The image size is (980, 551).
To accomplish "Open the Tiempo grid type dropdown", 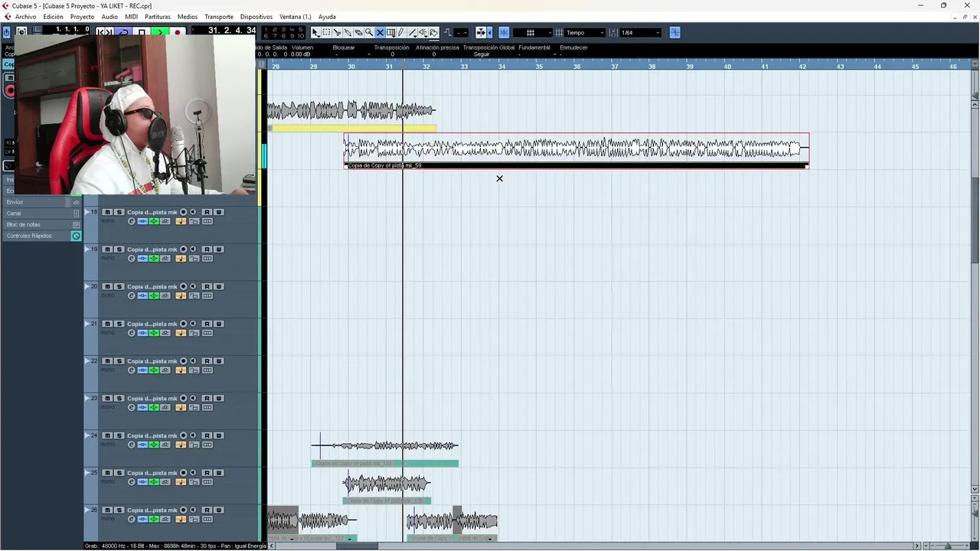I will coord(583,33).
